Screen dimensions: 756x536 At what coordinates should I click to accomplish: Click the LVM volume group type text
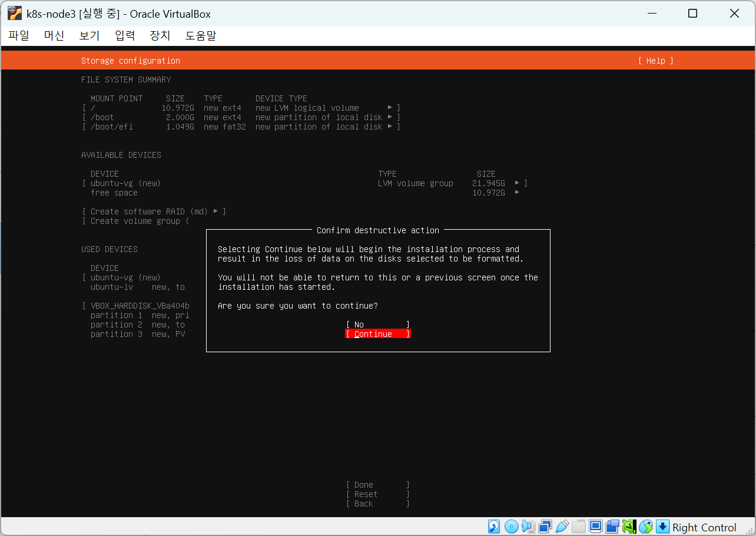pos(416,183)
